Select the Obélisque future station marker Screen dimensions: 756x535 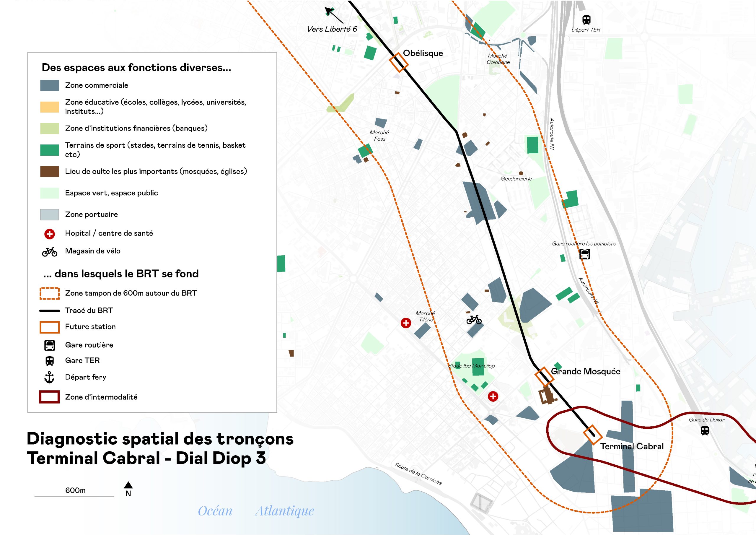click(399, 62)
